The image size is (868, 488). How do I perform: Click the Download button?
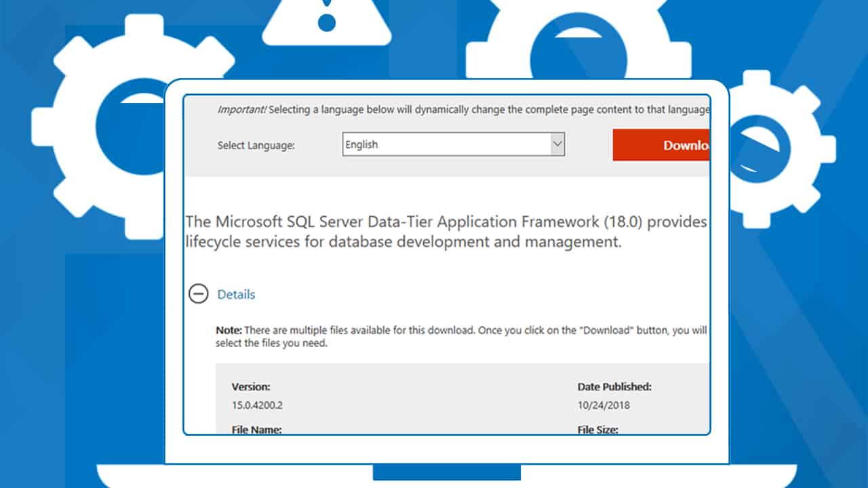click(x=671, y=144)
